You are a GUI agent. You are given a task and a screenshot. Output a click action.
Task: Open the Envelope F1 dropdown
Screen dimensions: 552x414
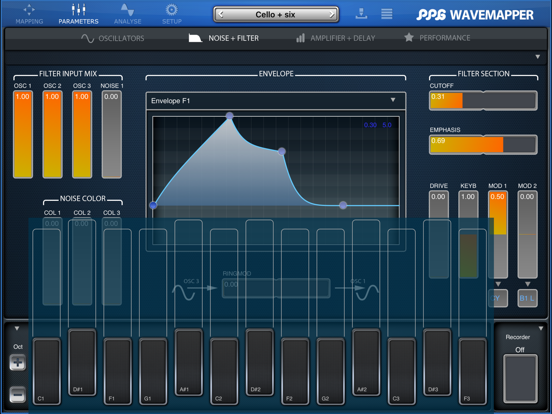[x=276, y=101]
